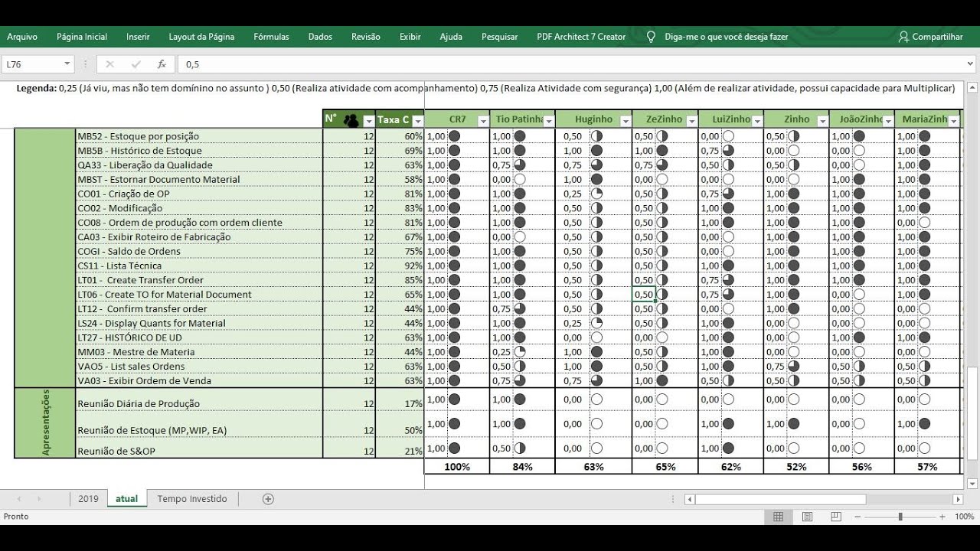
Task: Click the Cancel (X) icon in formula bar
Action: pyautogui.click(x=109, y=64)
